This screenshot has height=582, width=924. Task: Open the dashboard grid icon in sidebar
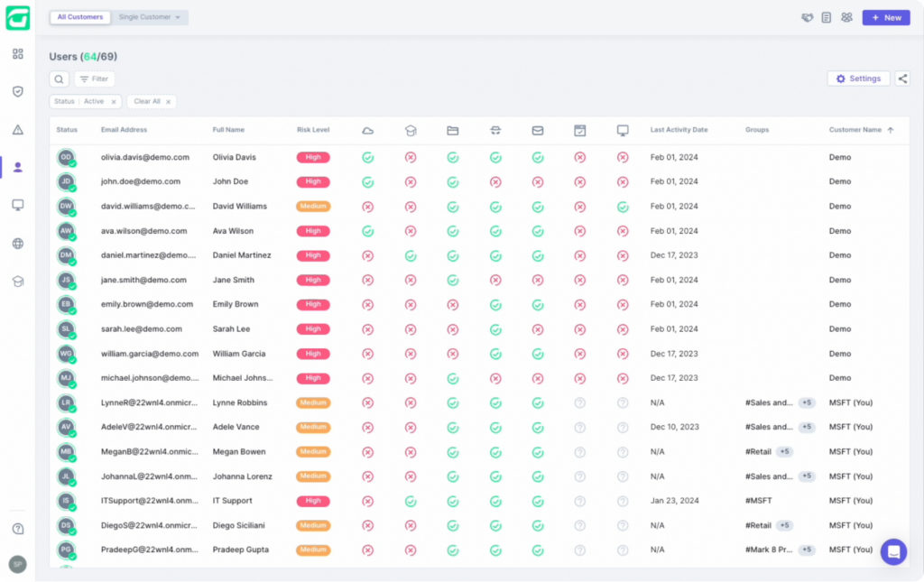coord(18,54)
